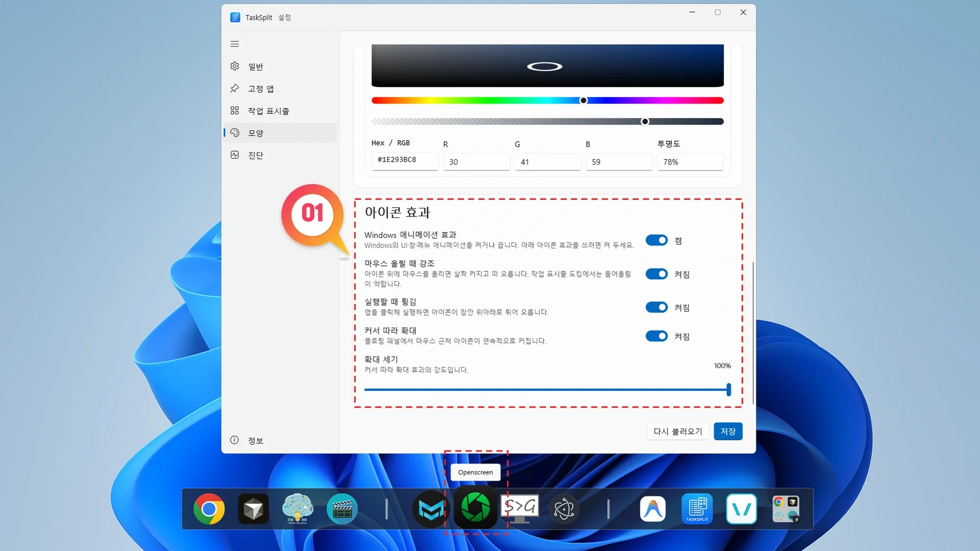This screenshot has height=551, width=980.
Task: Open the hamburger navigation menu
Action: coord(235,44)
